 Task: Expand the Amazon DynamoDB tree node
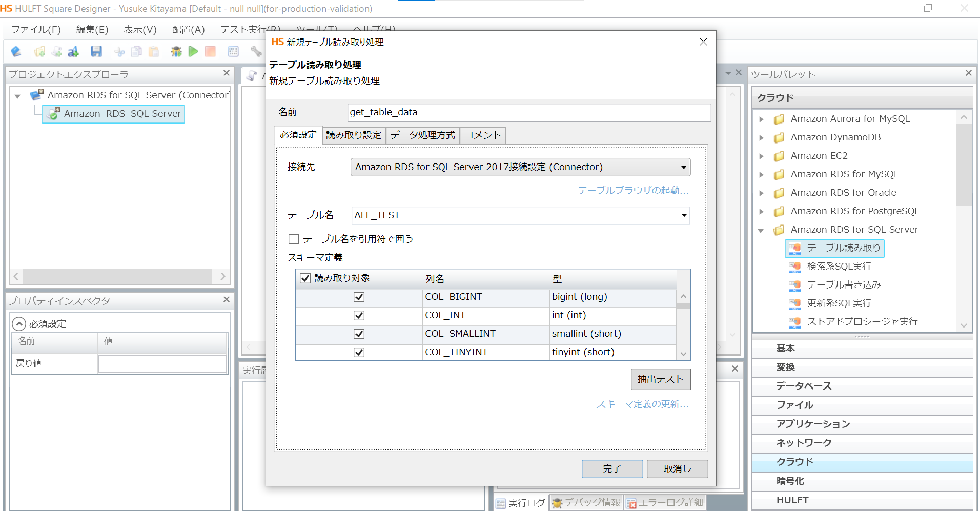click(761, 138)
